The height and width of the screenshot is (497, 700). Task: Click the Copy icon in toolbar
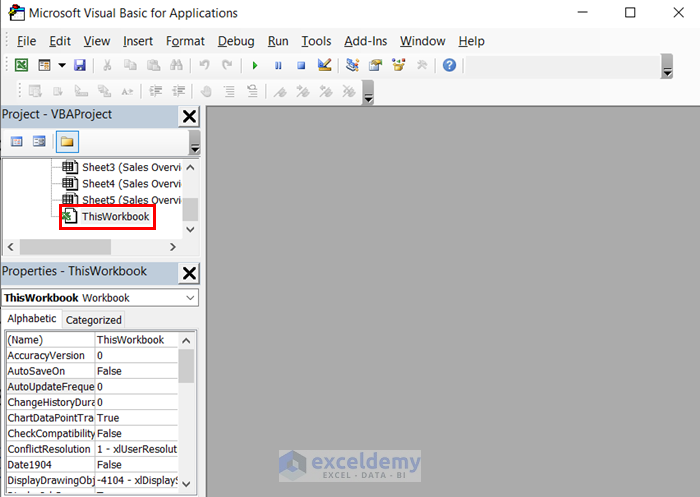(x=130, y=65)
